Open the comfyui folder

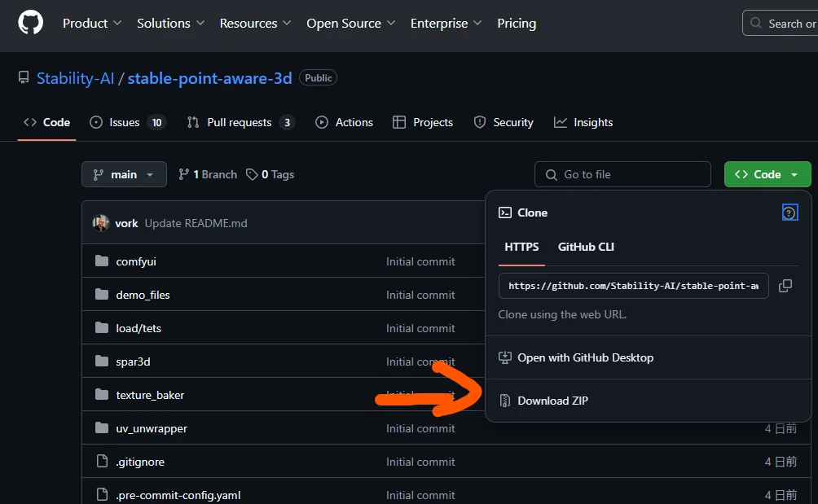point(135,261)
